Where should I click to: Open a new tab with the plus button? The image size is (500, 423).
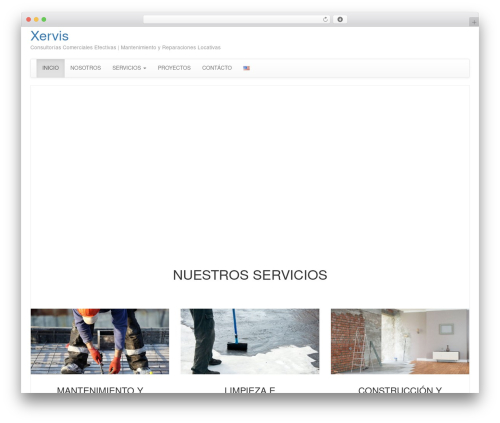click(x=474, y=22)
